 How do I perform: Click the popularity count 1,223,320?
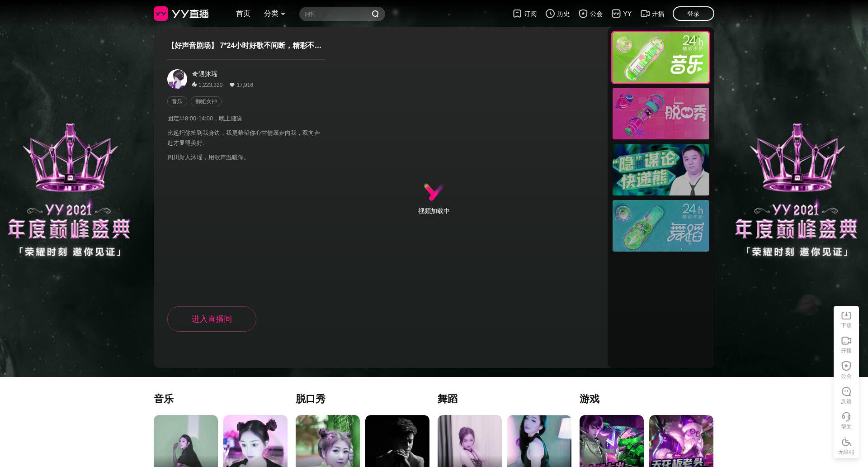207,85
